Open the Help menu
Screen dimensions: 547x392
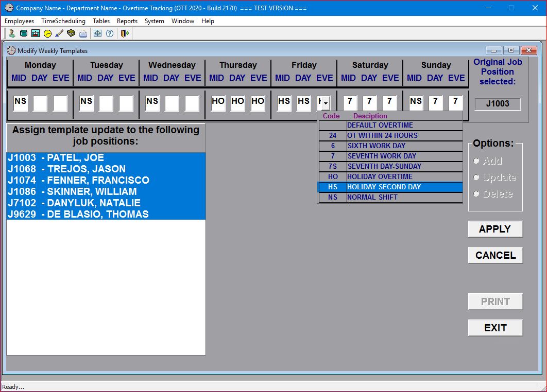pyautogui.click(x=208, y=21)
